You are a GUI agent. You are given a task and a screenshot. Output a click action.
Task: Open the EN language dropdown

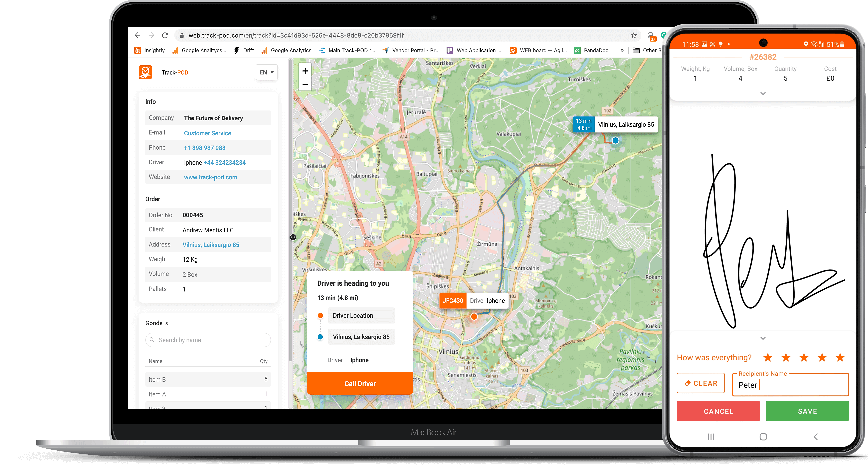pyautogui.click(x=267, y=72)
